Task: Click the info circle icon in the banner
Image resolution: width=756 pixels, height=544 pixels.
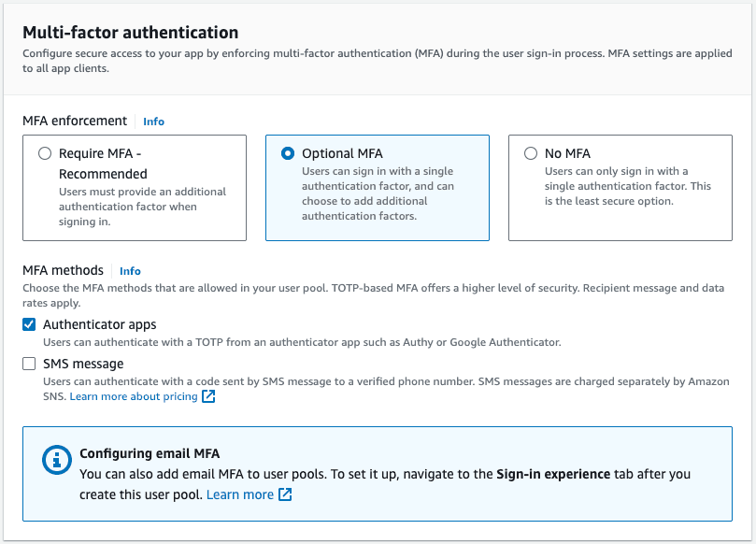Action: pyautogui.click(x=56, y=461)
